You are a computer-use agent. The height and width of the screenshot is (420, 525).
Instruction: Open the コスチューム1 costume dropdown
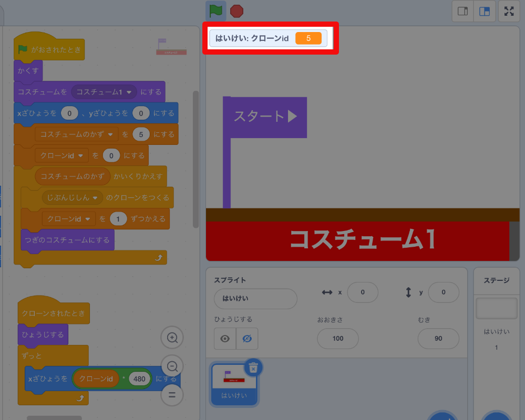point(104,92)
